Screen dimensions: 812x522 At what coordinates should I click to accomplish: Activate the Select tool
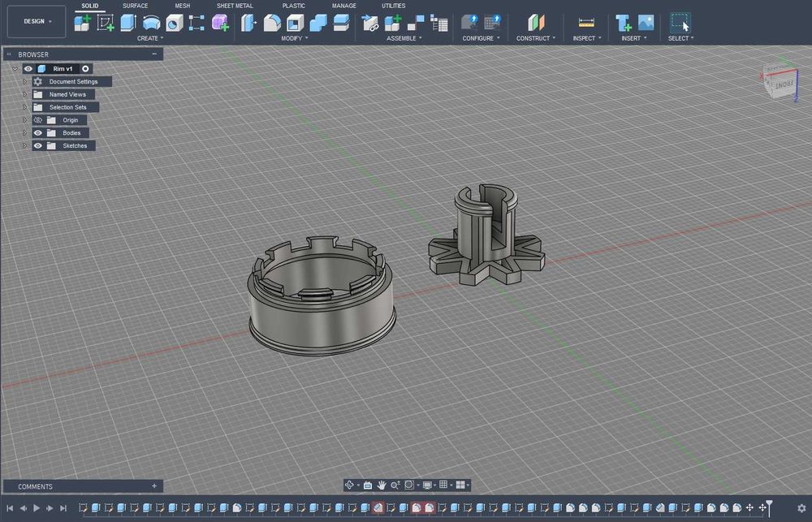(x=680, y=23)
